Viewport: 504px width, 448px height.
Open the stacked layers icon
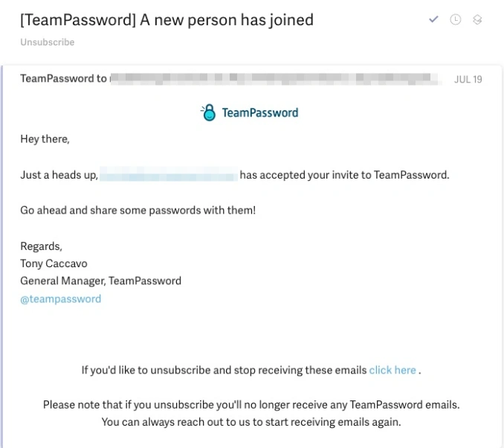pyautogui.click(x=477, y=19)
